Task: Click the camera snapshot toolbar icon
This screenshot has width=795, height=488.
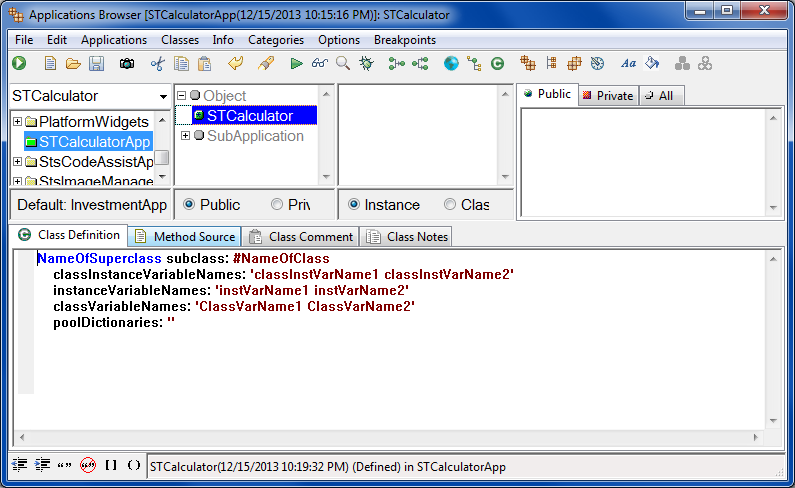Action: click(x=127, y=64)
